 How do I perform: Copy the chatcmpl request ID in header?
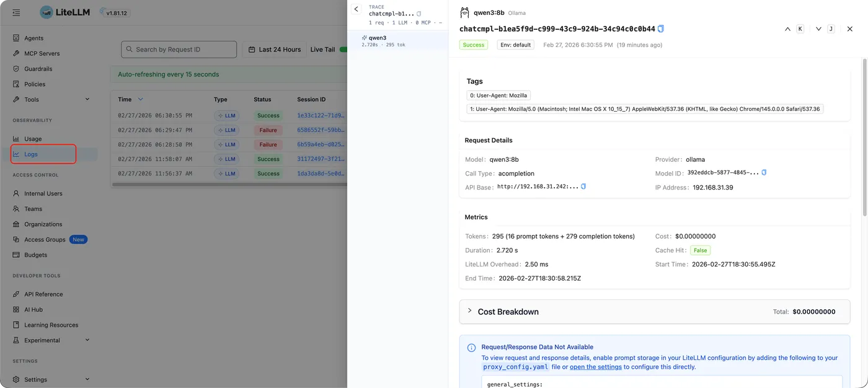coord(661,29)
